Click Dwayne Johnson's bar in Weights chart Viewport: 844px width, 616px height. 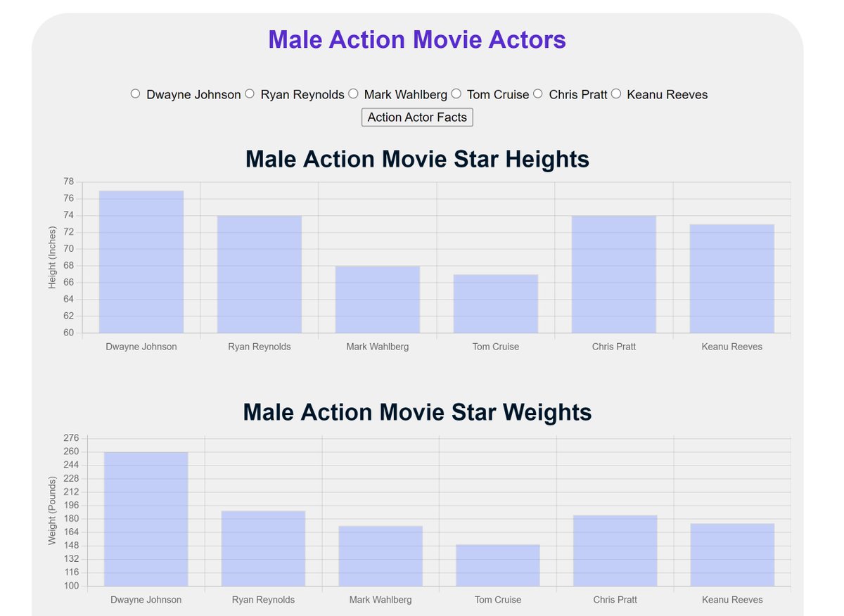click(x=146, y=519)
